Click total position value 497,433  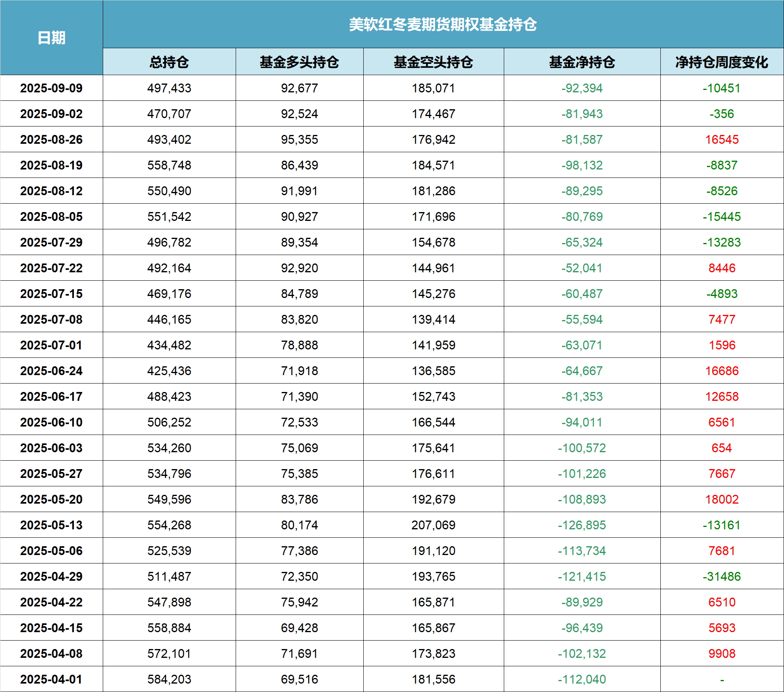(x=169, y=88)
